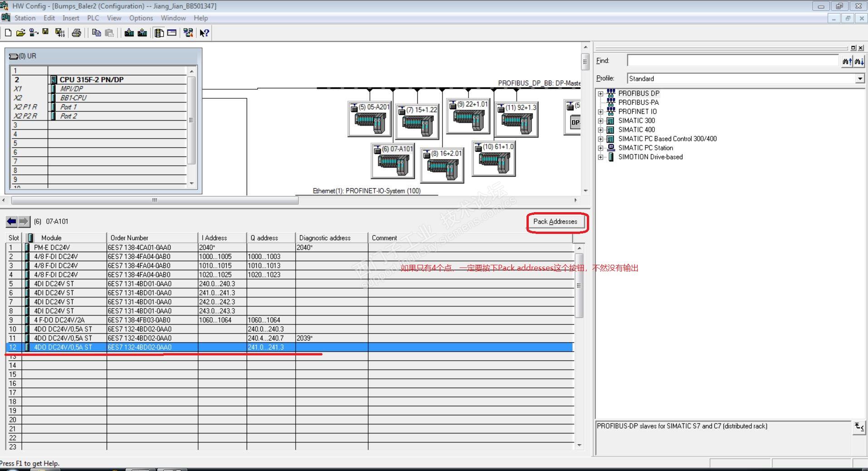
Task: Click the Order Number column header
Action: pos(152,238)
